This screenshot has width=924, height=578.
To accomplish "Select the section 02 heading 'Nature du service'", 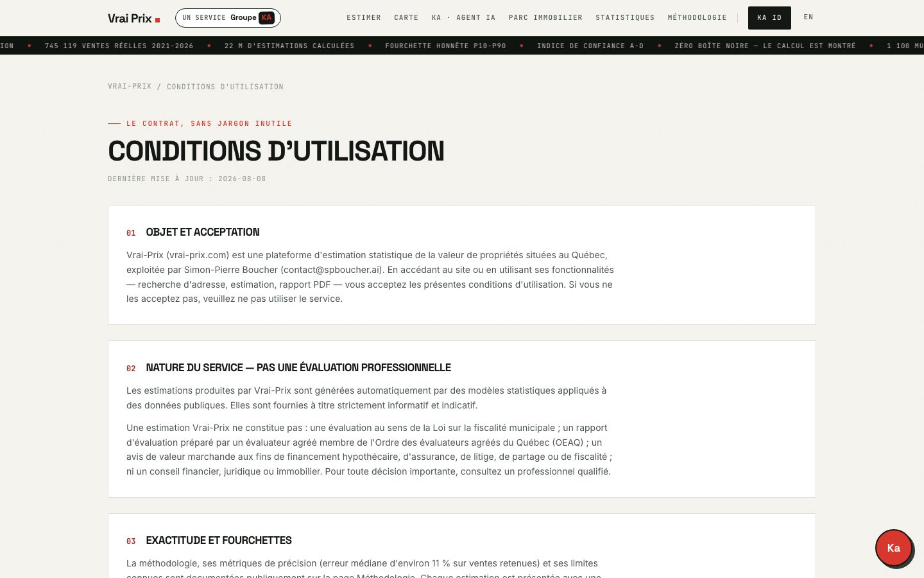I will 298,368.
